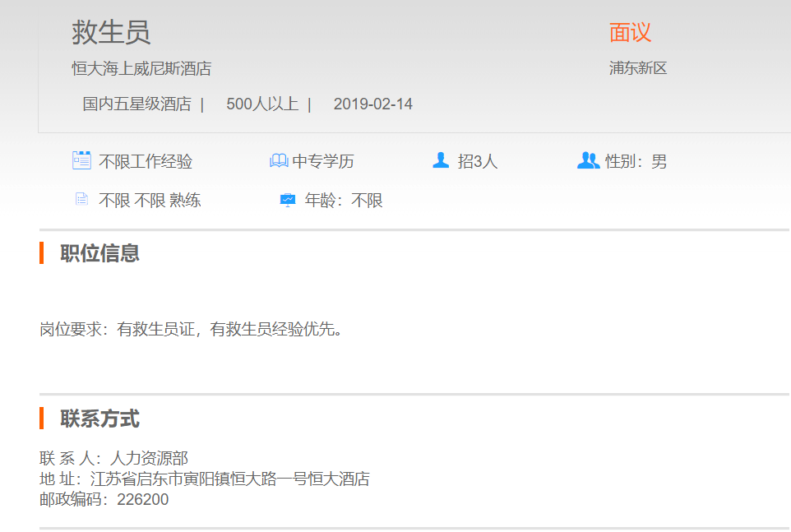The height and width of the screenshot is (532, 791).
Task: Open the 恒大海上威尼斯酒店 company link
Action: (x=141, y=68)
